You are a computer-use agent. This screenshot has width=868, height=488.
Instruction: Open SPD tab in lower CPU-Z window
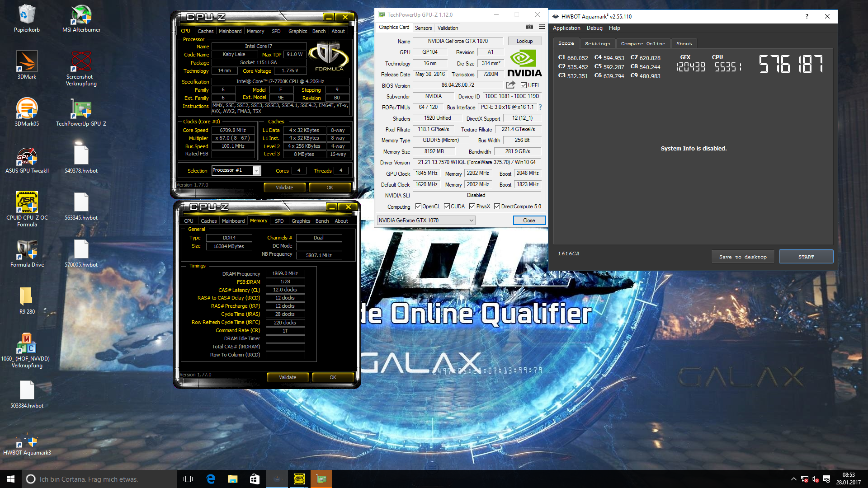(x=279, y=221)
